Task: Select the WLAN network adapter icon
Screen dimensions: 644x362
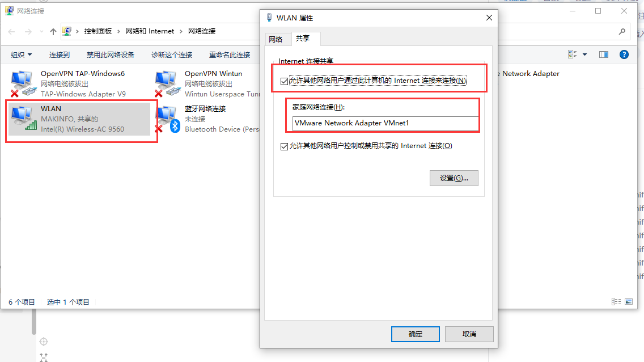Action: click(24, 119)
